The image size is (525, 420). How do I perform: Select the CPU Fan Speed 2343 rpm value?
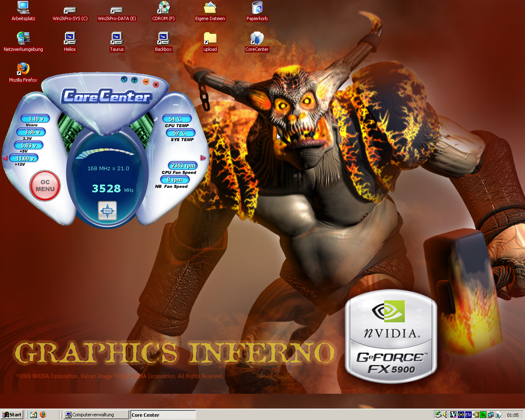[183, 166]
